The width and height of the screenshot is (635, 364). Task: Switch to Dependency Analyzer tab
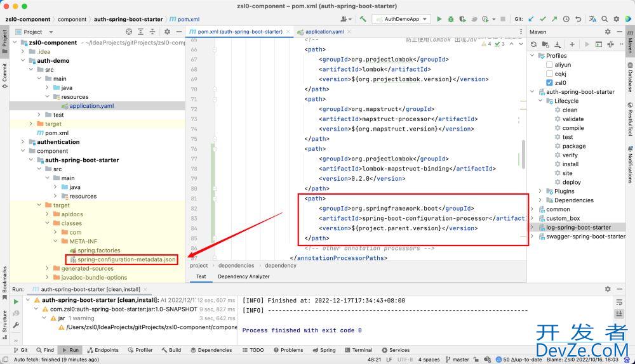[x=243, y=276]
